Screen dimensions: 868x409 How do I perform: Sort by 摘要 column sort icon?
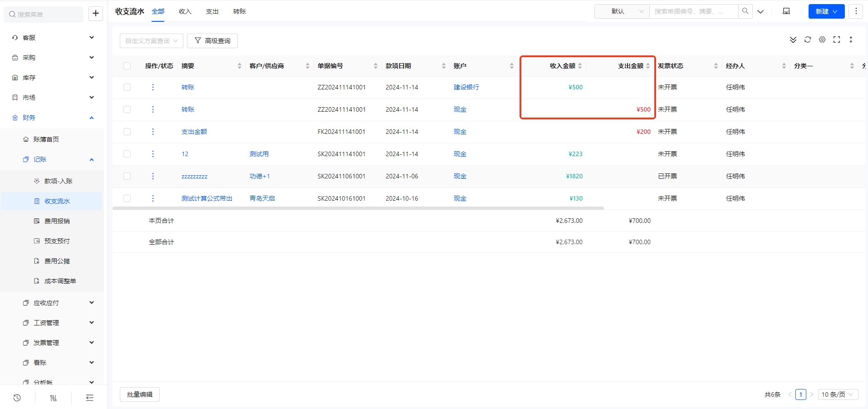tap(240, 66)
